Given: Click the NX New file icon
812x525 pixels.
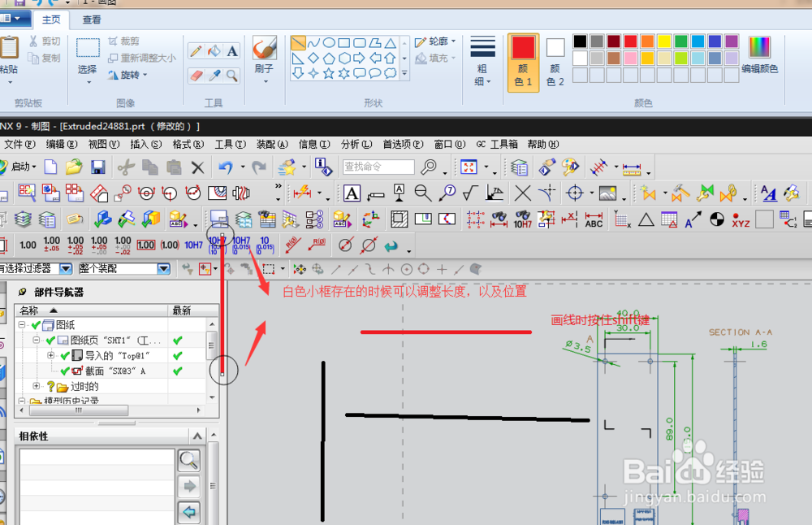Looking at the screenshot, I should click(50, 167).
